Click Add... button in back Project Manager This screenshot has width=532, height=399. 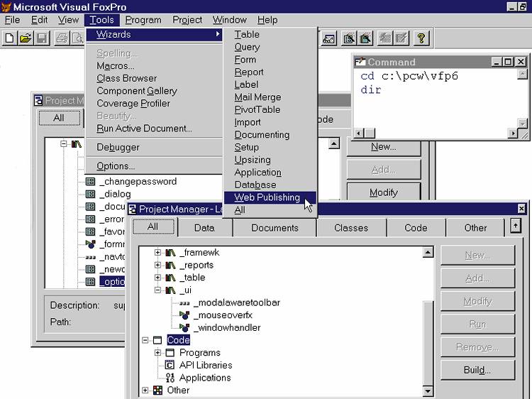384,170
